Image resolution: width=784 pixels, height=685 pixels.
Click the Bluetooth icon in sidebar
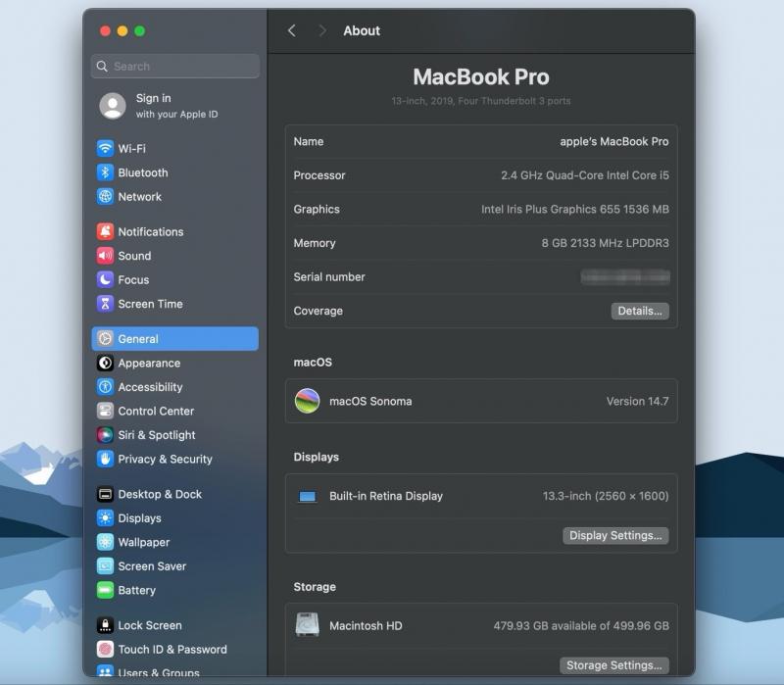[x=105, y=172]
